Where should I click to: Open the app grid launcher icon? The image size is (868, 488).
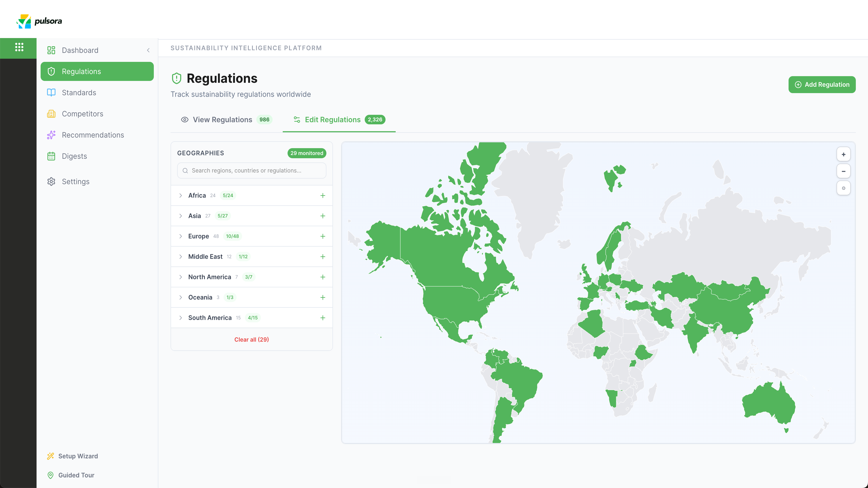coord(19,47)
